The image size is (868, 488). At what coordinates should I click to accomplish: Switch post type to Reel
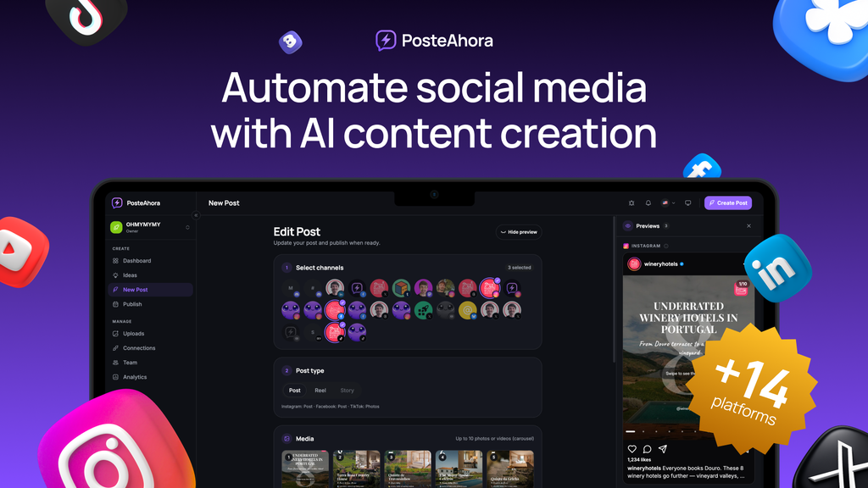(320, 390)
